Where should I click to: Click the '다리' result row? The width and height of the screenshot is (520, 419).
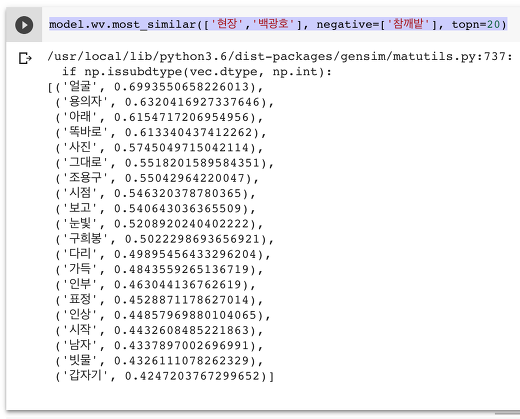pos(163,254)
